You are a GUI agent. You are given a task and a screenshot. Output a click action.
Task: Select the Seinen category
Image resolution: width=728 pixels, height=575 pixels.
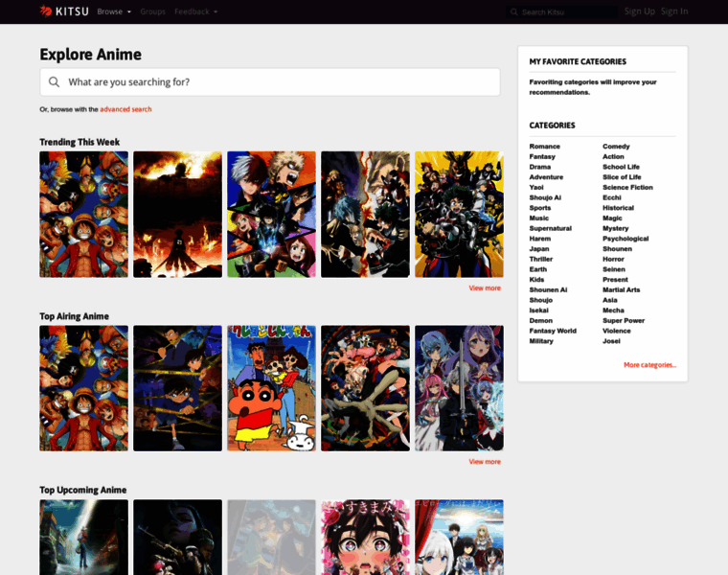point(614,269)
